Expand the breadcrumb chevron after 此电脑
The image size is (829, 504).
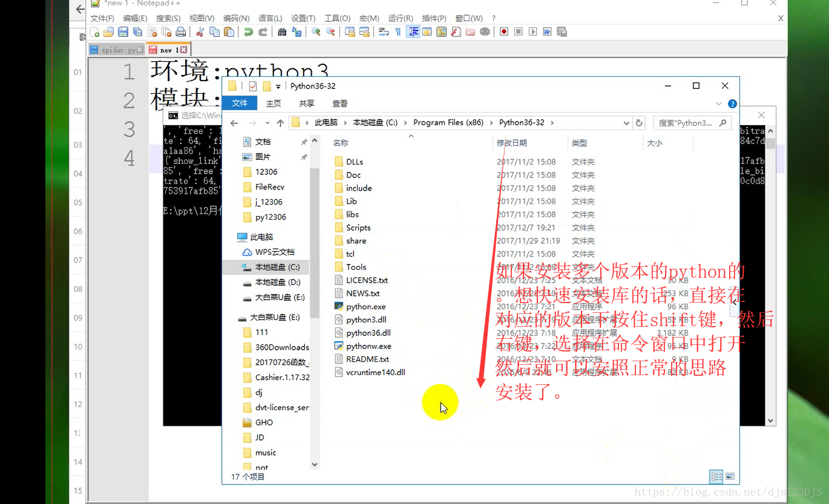coord(345,123)
